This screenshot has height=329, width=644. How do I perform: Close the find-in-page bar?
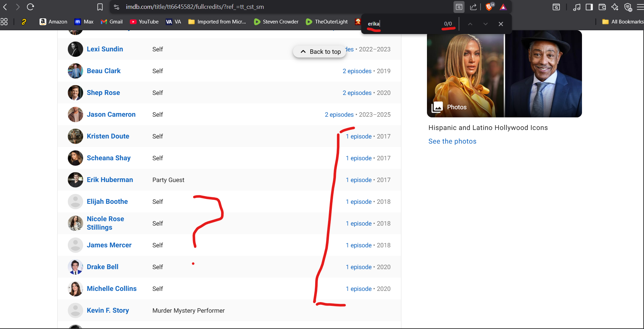(x=501, y=24)
